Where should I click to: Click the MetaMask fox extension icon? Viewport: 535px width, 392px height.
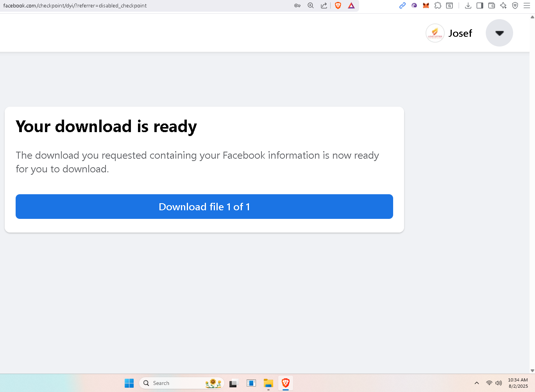pyautogui.click(x=426, y=5)
